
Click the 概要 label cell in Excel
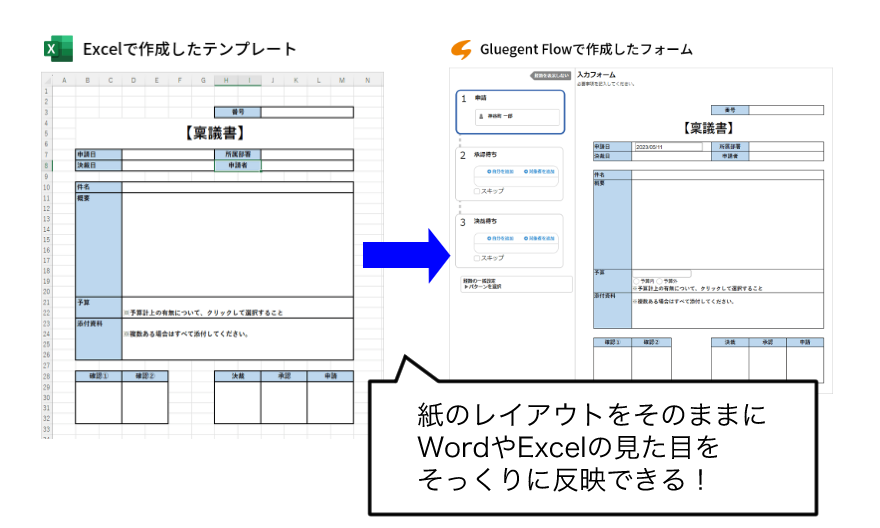pos(99,245)
